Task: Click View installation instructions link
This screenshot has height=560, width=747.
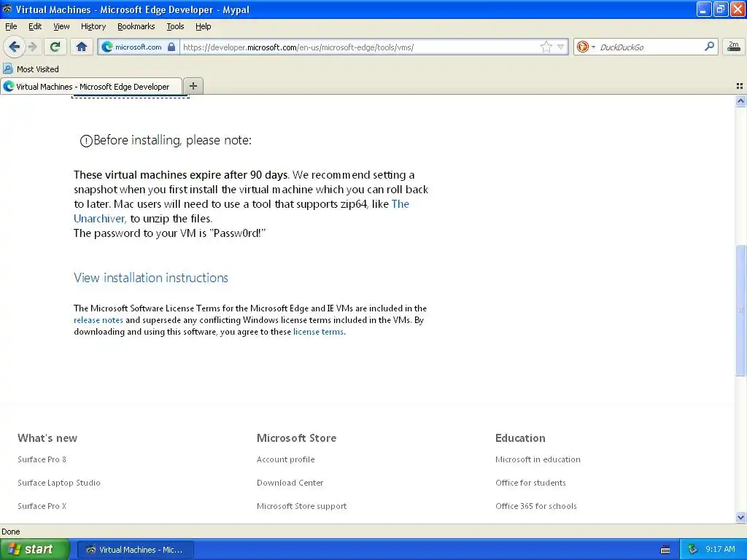Action: [151, 278]
